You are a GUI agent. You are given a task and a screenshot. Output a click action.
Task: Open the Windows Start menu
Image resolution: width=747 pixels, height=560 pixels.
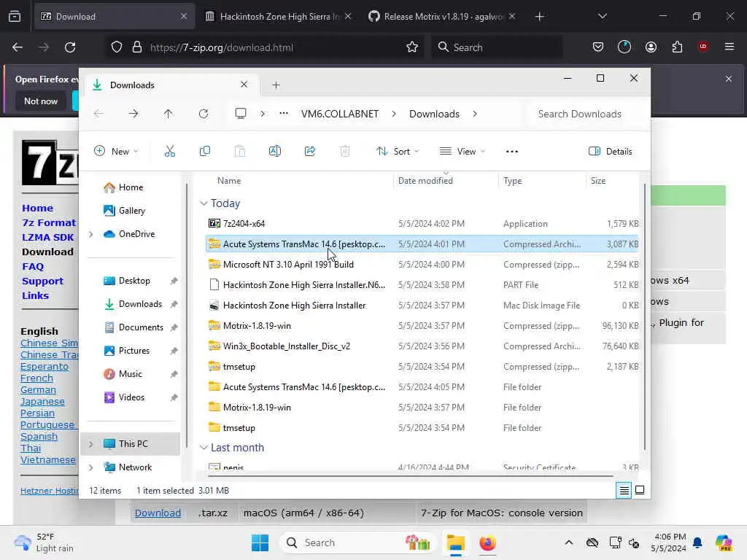(260, 542)
